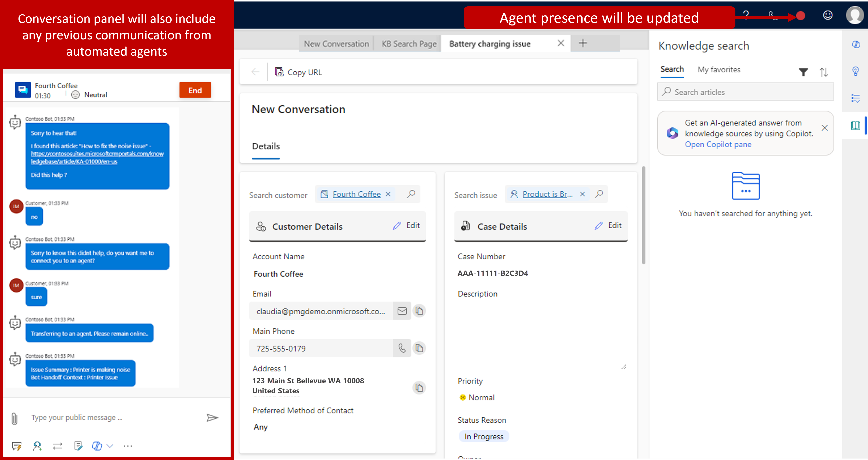Viewport: 868px width, 460px height.
Task: Click the Open Copilot pane link
Action: (x=718, y=144)
